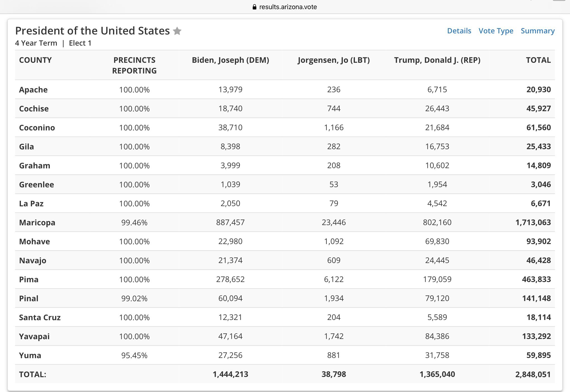Click the La Paz county name

point(31,204)
